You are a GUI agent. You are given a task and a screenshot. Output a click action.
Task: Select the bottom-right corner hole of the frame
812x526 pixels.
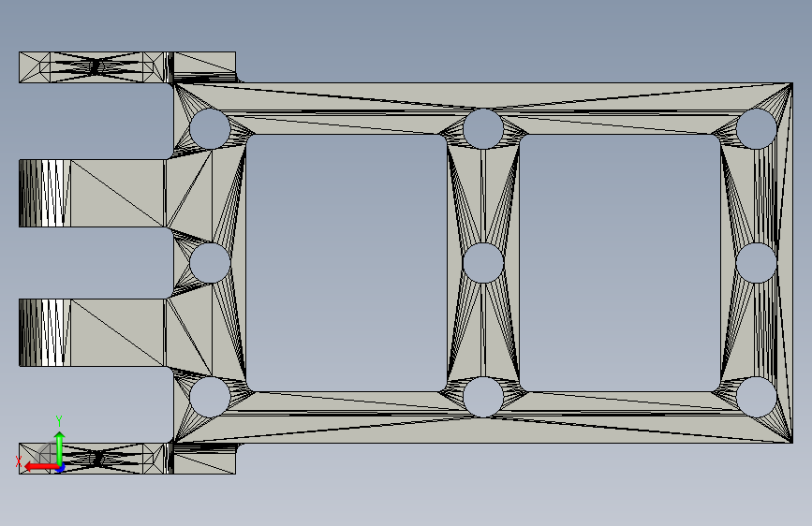pos(757,397)
